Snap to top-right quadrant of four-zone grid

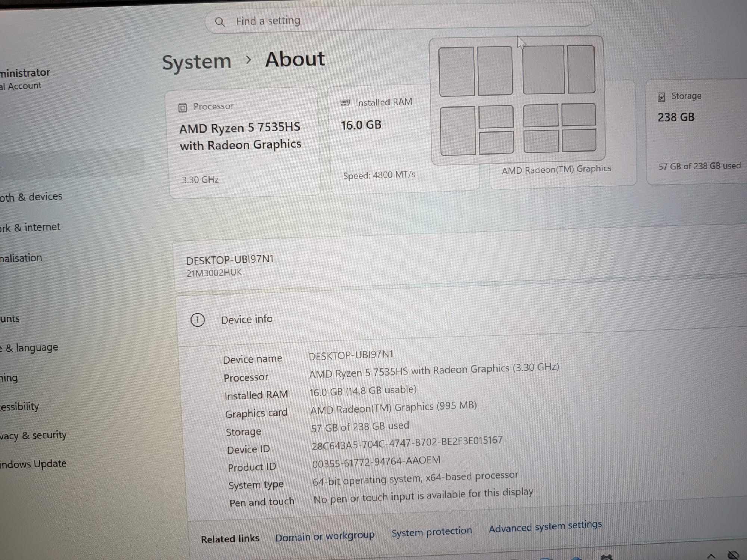579,115
